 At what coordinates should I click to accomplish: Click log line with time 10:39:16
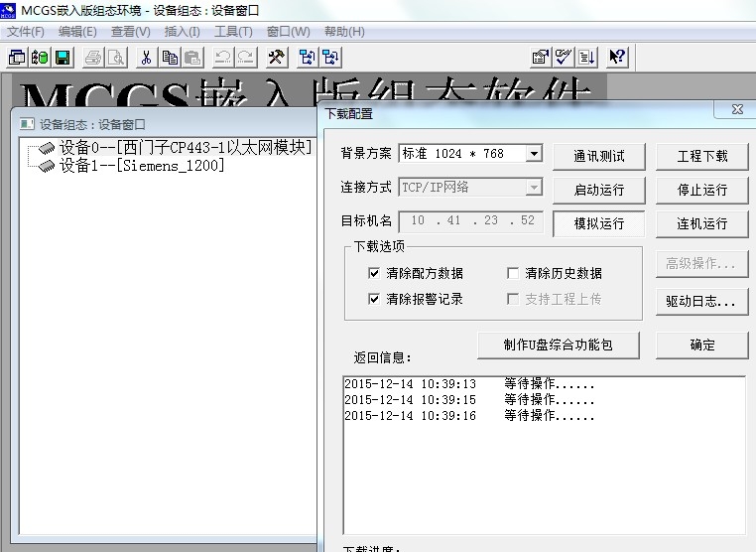click(469, 416)
